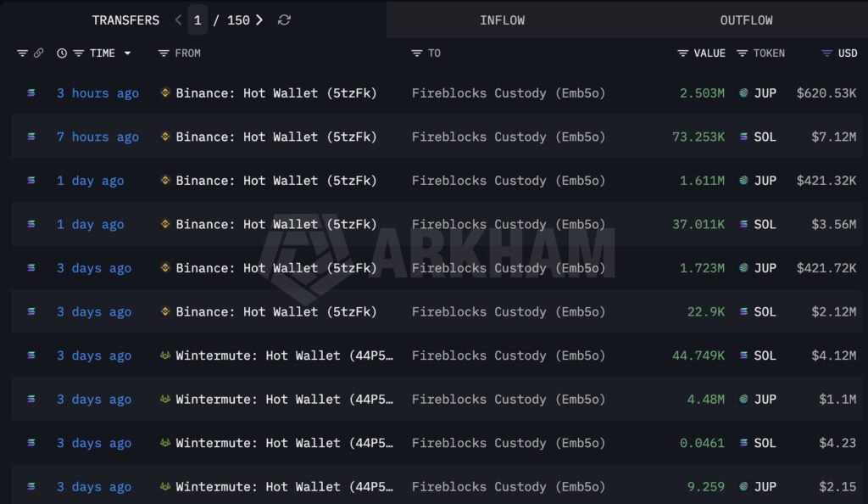Click the clock time-format icon

coord(62,53)
